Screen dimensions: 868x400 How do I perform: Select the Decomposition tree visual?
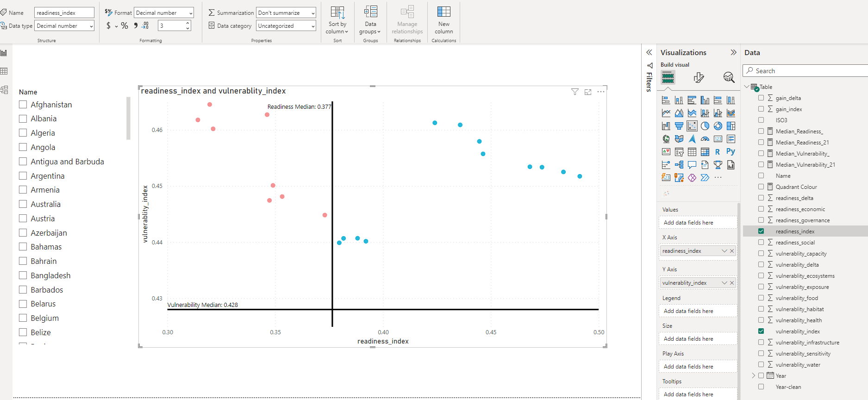tap(679, 164)
